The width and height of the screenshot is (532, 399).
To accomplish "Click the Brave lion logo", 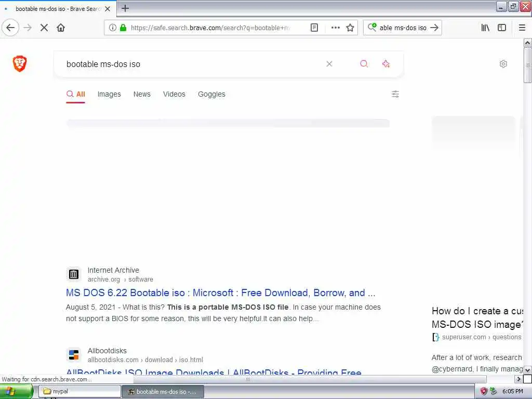I will [x=20, y=64].
